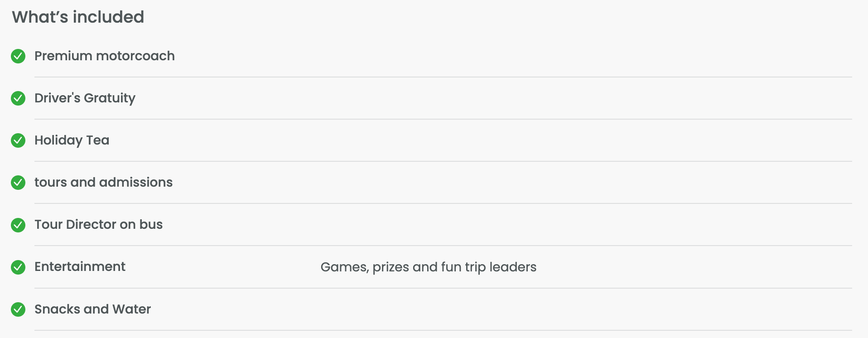Click the Driver's Gratuity text

[85, 98]
